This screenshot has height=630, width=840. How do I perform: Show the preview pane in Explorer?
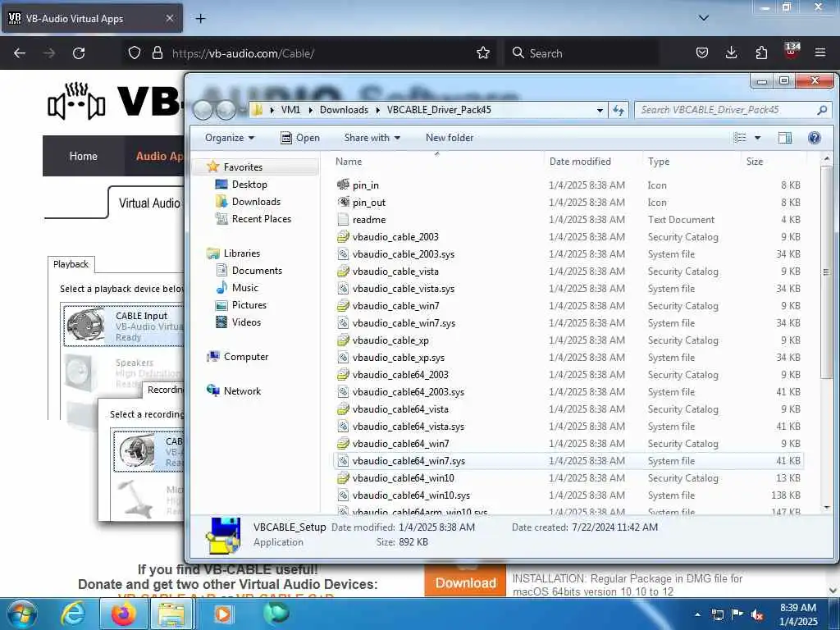(x=785, y=138)
